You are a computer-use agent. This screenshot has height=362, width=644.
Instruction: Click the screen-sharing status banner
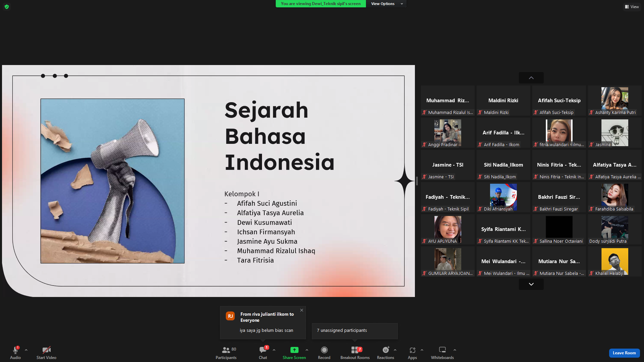coord(321,4)
